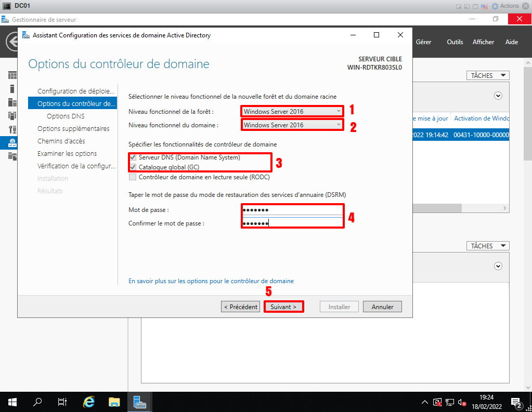Click the muted volume icon in system tray
This screenshot has width=532, height=412.
(x=461, y=402)
